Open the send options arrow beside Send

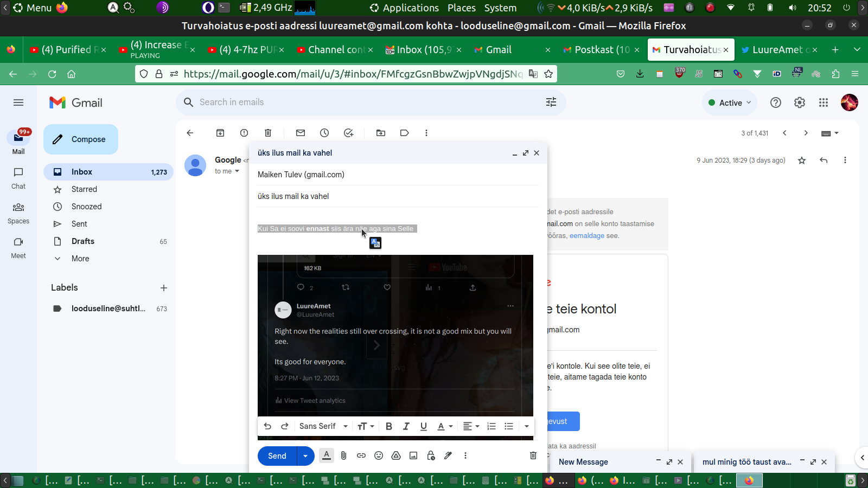305,456
